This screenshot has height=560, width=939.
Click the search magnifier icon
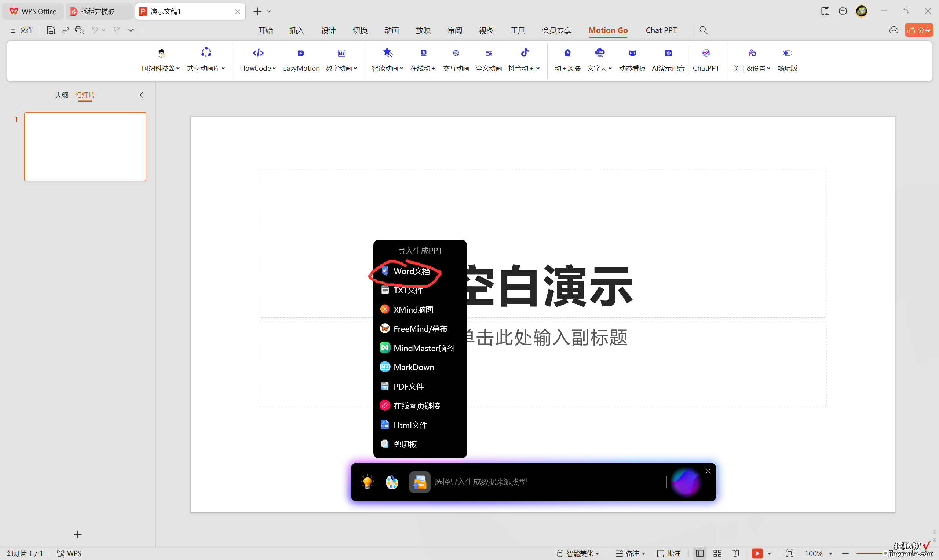pos(704,30)
